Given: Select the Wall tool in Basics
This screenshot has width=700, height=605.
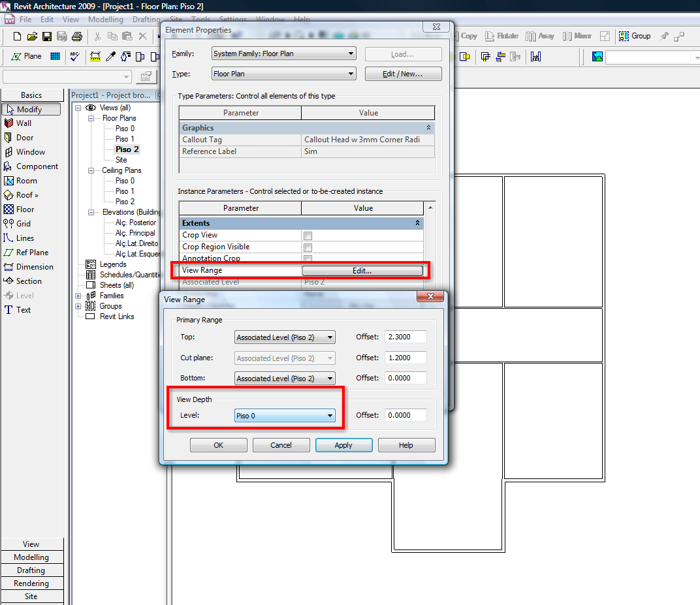Looking at the screenshot, I should pyautogui.click(x=24, y=123).
